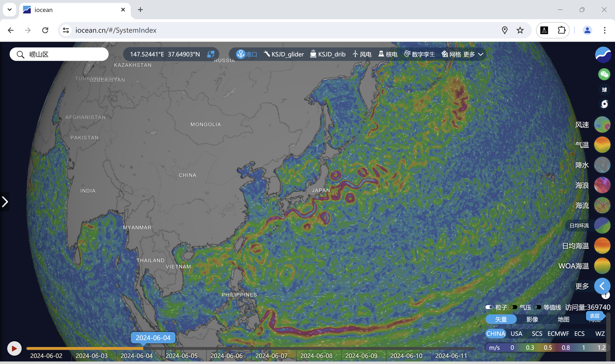Viewport: 615px width, 364px height.
Task: Select the WOA海温 layer thumbnail
Action: coord(602,266)
